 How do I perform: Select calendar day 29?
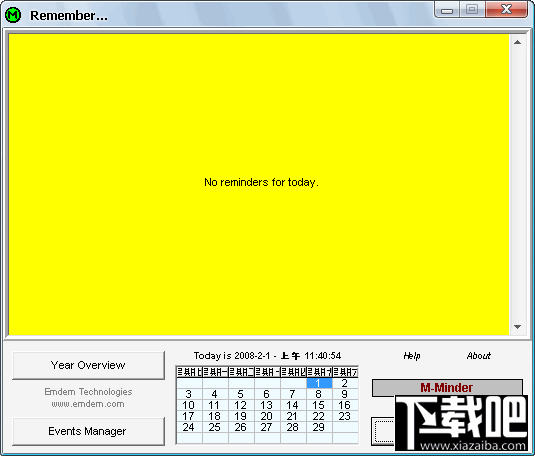tap(318, 427)
